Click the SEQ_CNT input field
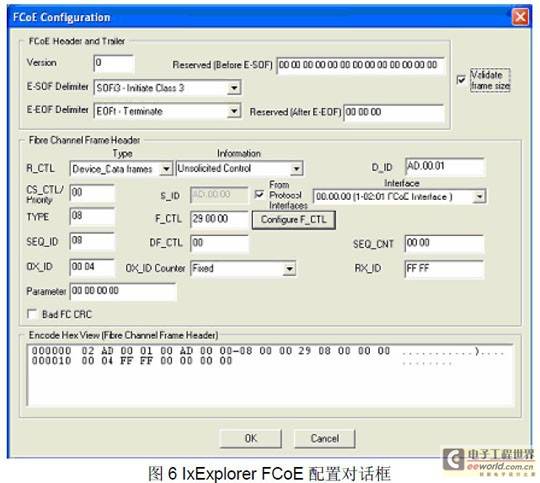 coord(444,244)
